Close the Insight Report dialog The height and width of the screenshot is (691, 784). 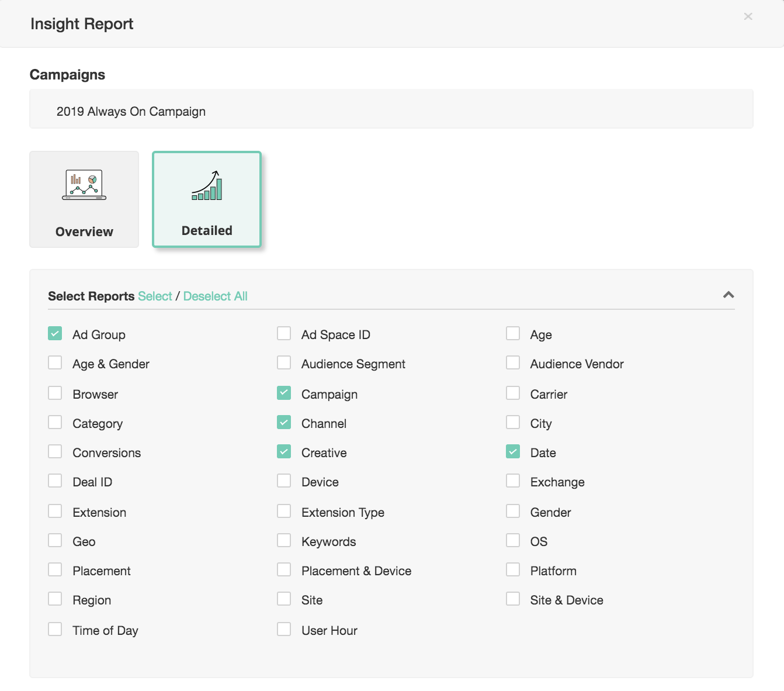coord(748,17)
